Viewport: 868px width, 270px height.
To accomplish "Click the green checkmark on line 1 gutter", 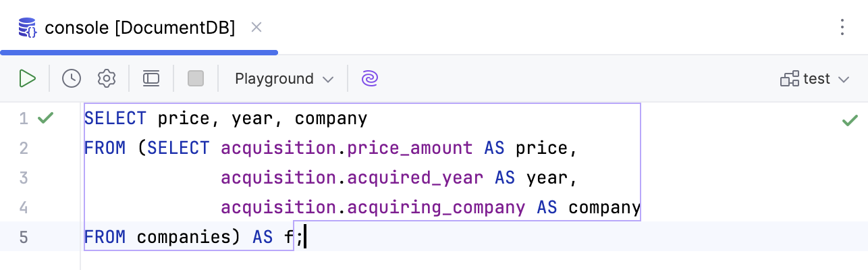I will 45,119.
